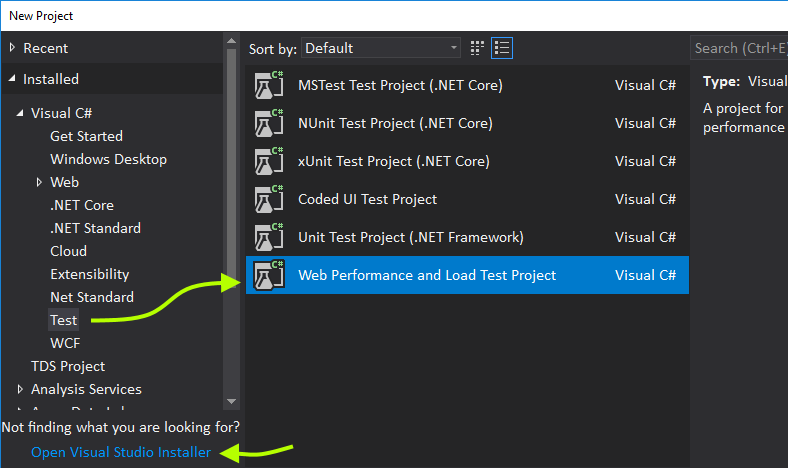Screen dimensions: 788x468
Task: Click the tree scrollbar down arrow
Action: tap(232, 401)
